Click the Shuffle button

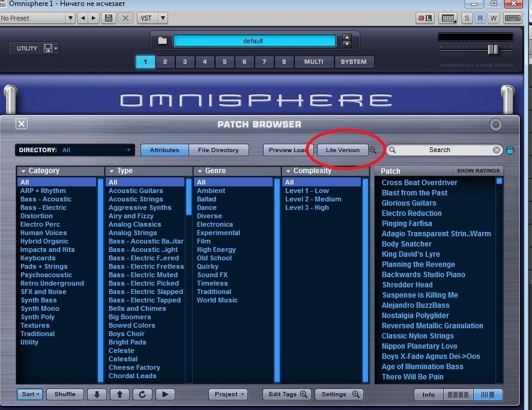[x=65, y=394]
